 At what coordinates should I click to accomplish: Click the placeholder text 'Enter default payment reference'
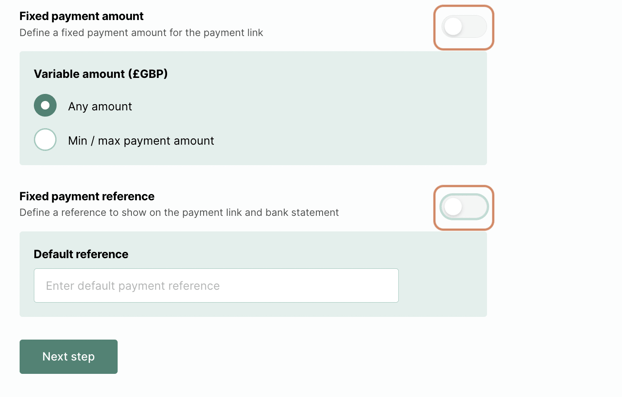133,286
